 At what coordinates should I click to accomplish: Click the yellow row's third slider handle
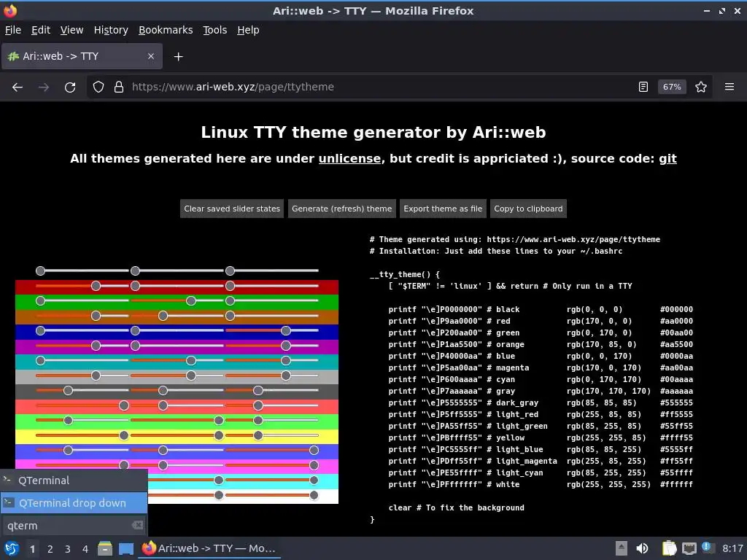(x=258, y=435)
